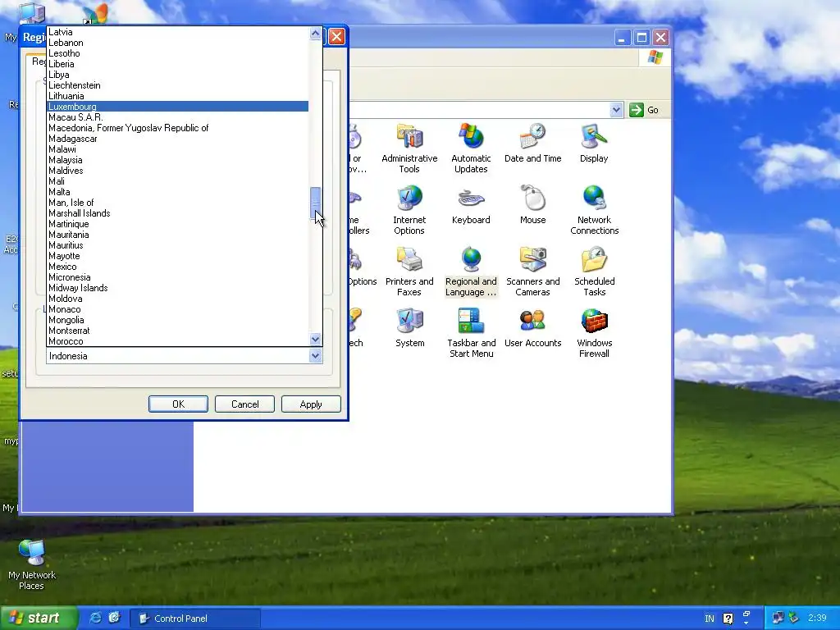Open the System applet icon
Screen dimensions: 840x630
(410, 328)
